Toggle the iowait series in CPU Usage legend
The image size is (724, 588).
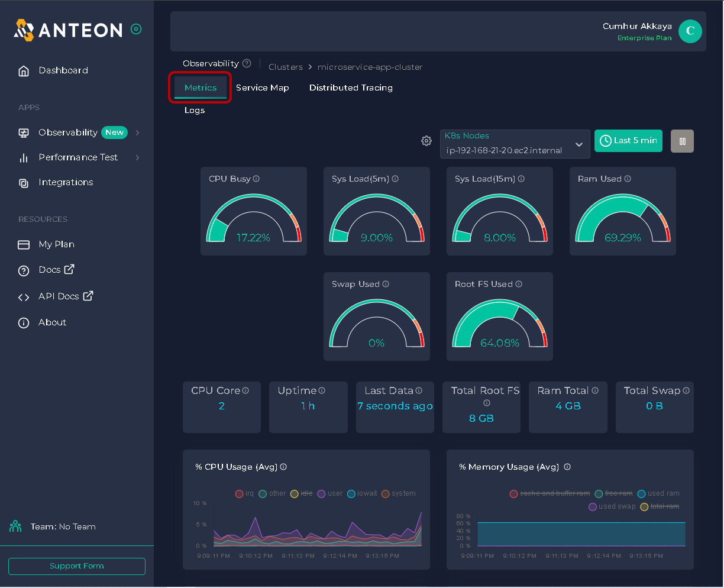coord(366,493)
